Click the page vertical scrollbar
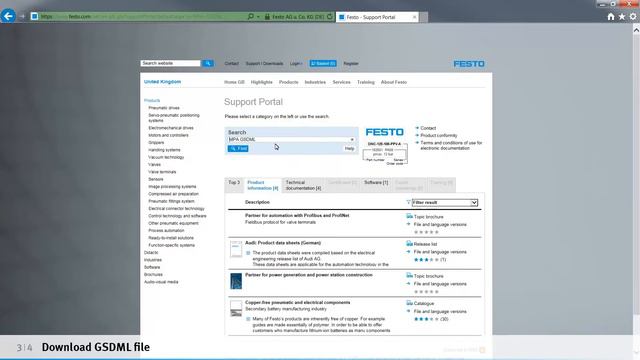The height and width of the screenshot is (360, 640). pyautogui.click(x=636, y=176)
